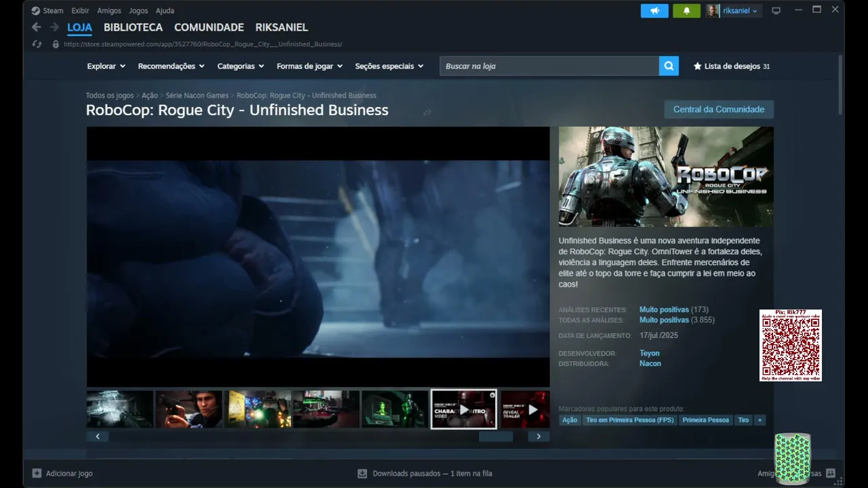The height and width of the screenshot is (488, 868).
Task: Select the Tiro em Primeira Pessoa (FPS) tag
Action: point(630,420)
